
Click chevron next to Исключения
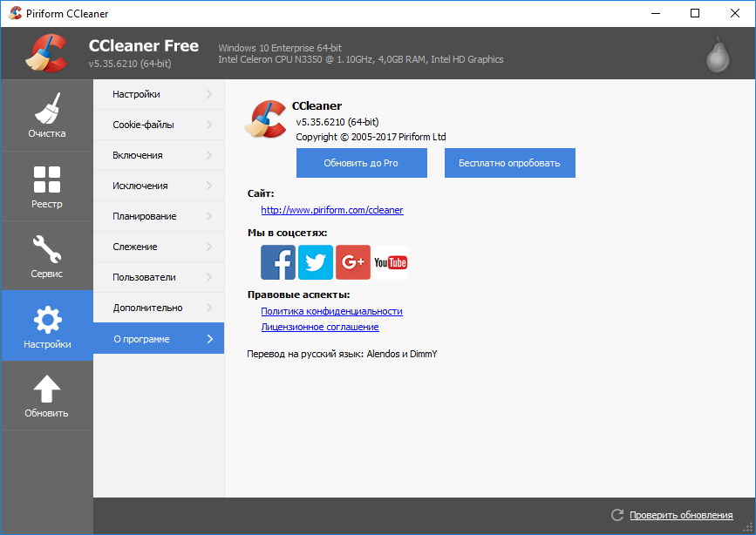[209, 186]
